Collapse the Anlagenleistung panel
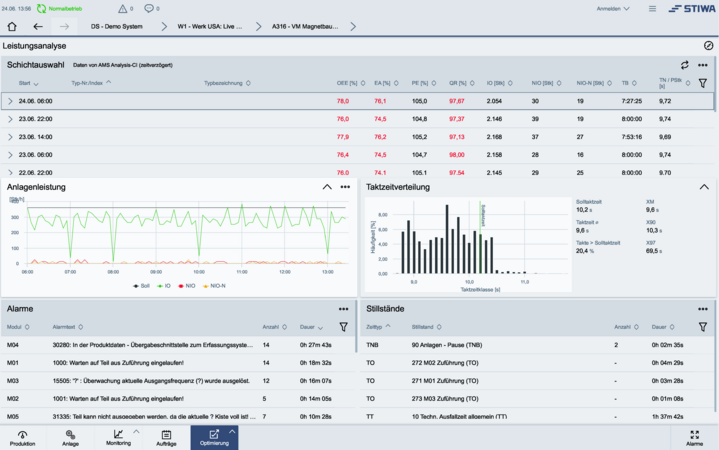Image resolution: width=719 pixels, height=450 pixels. pyautogui.click(x=327, y=187)
